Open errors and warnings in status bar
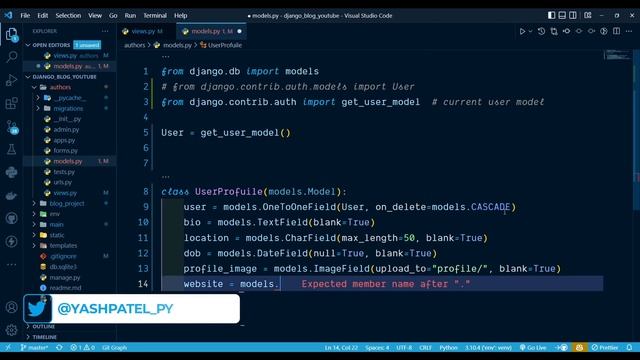 pyautogui.click(x=82, y=348)
